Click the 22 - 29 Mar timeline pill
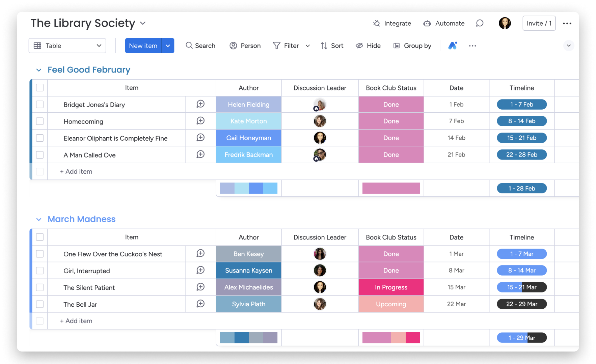The width and height of the screenshot is (596, 364). tap(521, 304)
